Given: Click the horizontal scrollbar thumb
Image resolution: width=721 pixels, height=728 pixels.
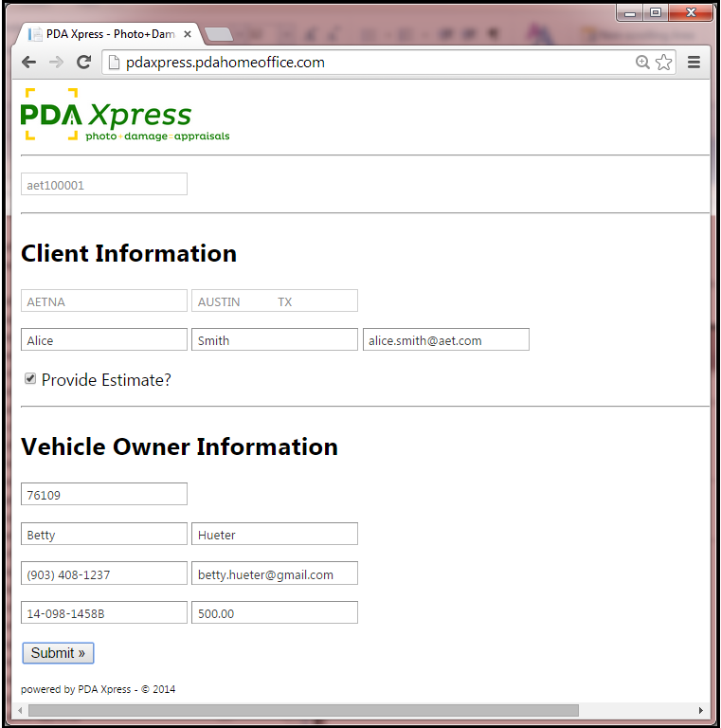Looking at the screenshot, I should (x=303, y=710).
